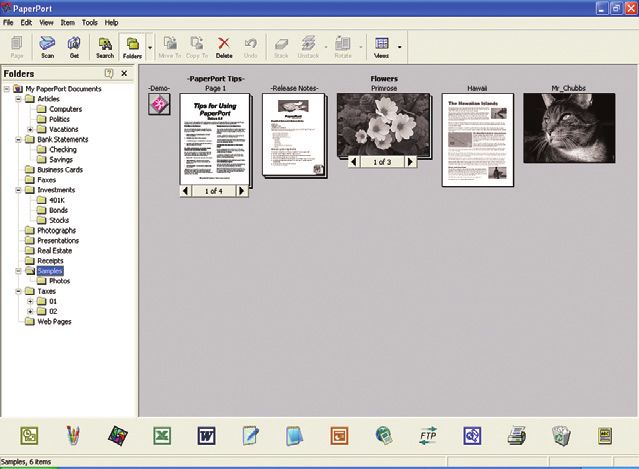
Task: Click the notepad with pen icon
Action: (x=251, y=436)
